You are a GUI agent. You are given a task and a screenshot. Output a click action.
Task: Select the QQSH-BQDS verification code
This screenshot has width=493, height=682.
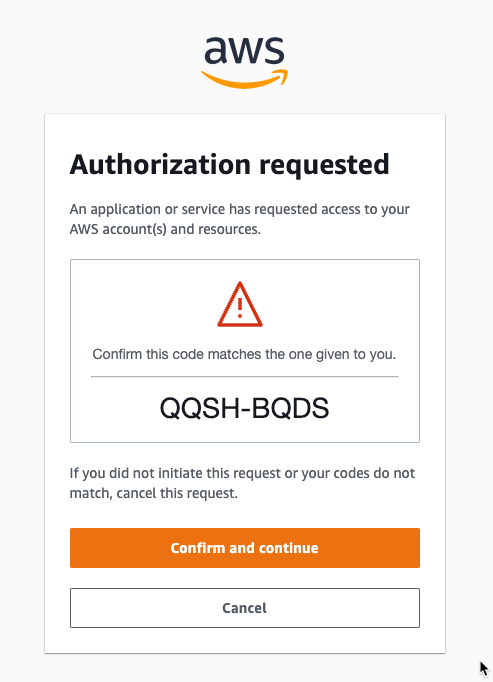[x=245, y=408]
